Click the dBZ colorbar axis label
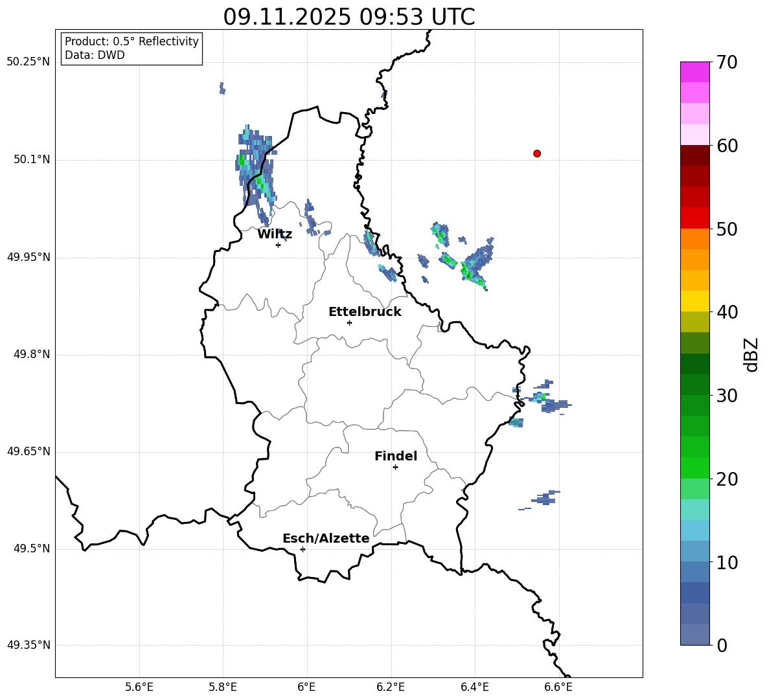This screenshot has height=700, width=767. (751, 354)
